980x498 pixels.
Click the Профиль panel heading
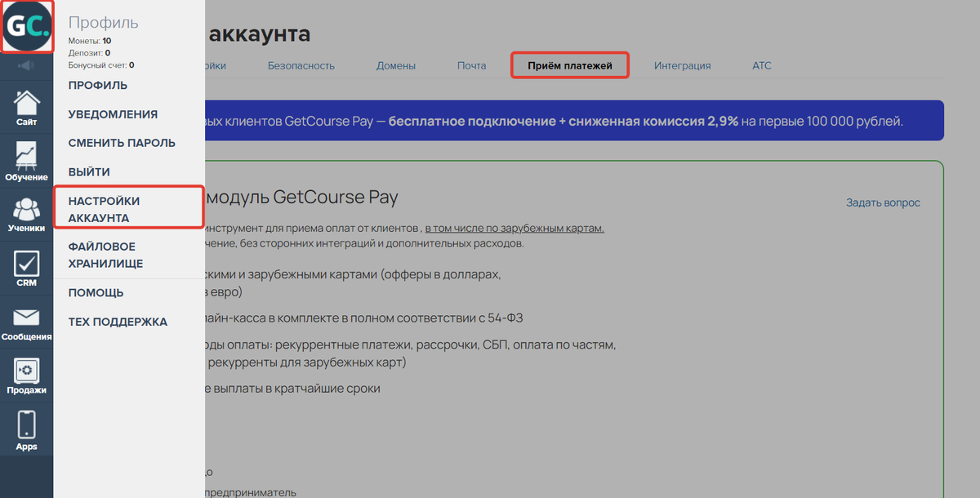coord(104,22)
